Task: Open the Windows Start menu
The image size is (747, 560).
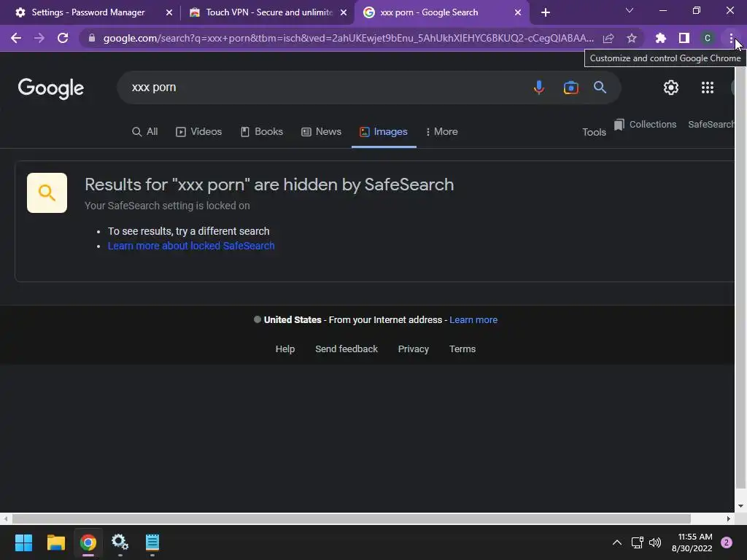Action: coord(24,542)
